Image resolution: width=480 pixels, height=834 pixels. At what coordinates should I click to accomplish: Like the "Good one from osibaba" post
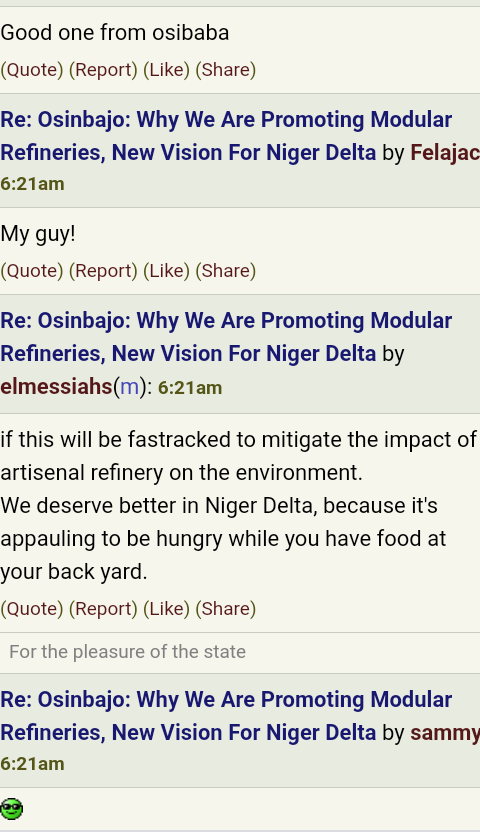coord(167,70)
